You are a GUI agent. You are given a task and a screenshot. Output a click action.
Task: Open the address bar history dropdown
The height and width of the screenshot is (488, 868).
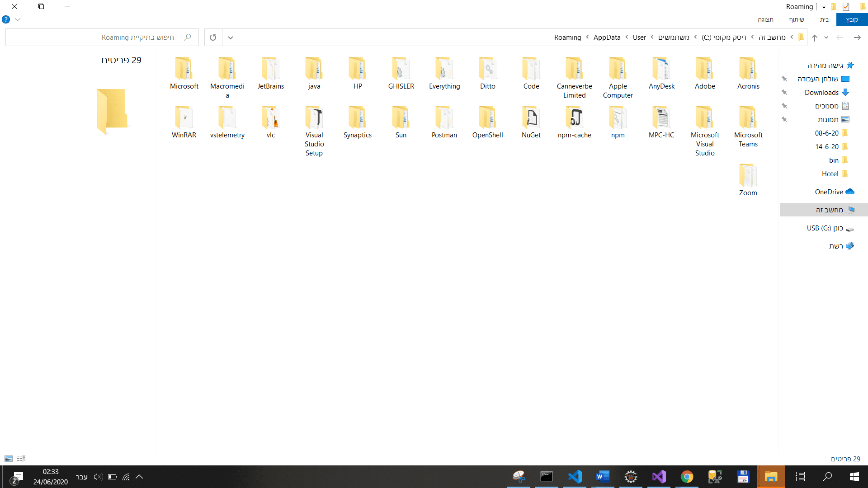pos(231,38)
